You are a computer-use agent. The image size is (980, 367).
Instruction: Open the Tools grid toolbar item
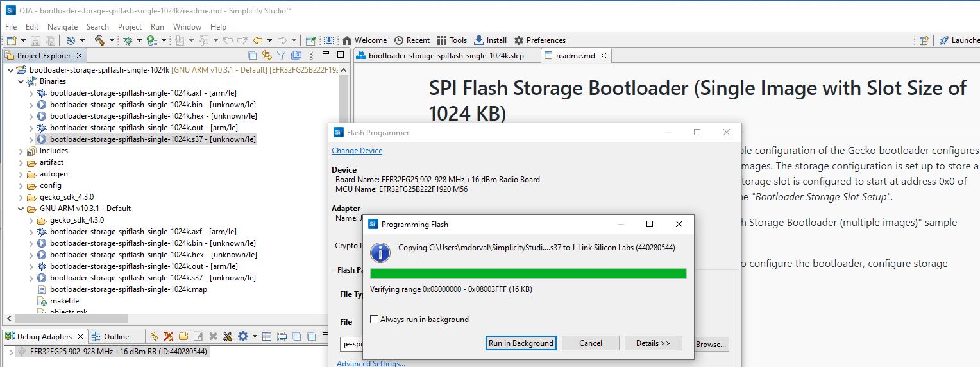click(x=452, y=40)
